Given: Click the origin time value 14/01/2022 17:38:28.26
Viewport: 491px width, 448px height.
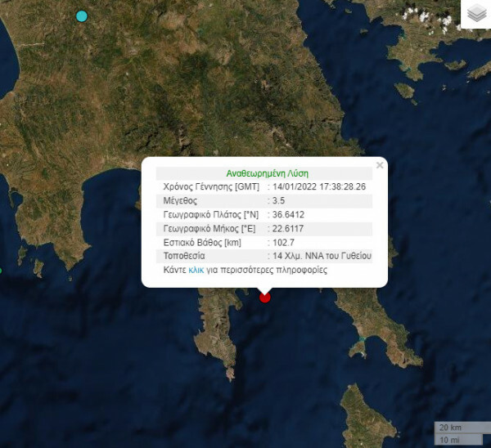Looking at the screenshot, I should click(x=319, y=186).
